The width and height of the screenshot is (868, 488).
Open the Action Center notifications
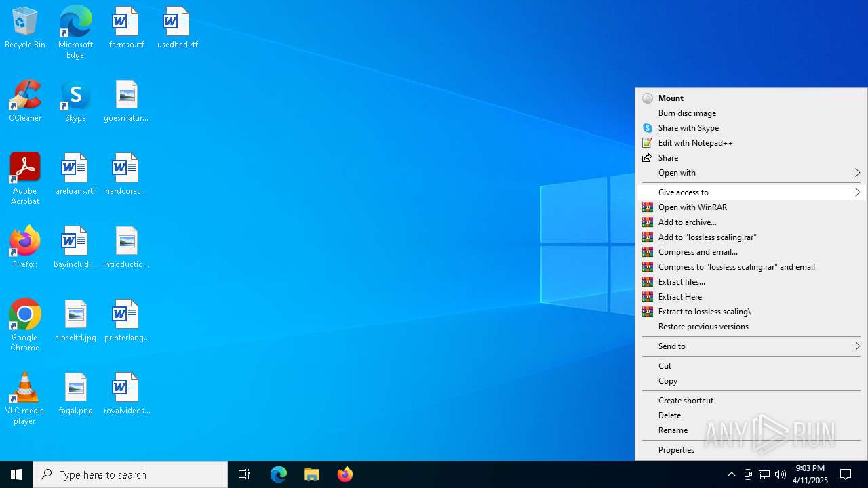[846, 474]
